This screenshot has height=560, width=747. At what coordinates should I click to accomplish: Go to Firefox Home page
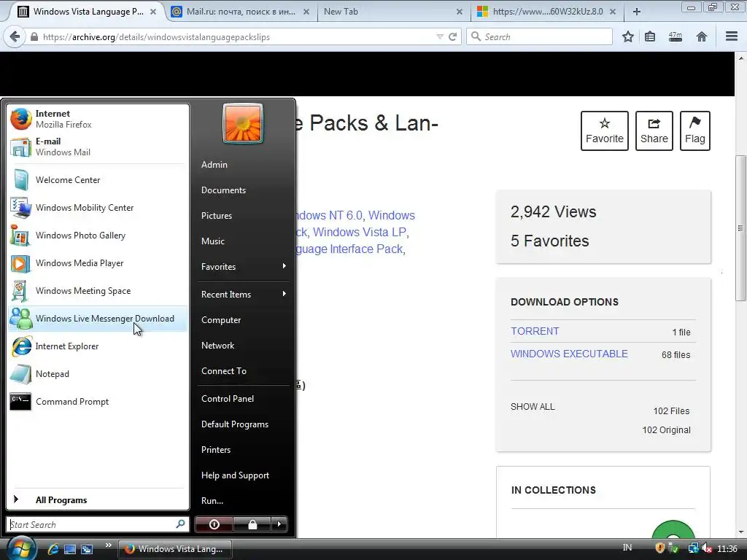[701, 36]
